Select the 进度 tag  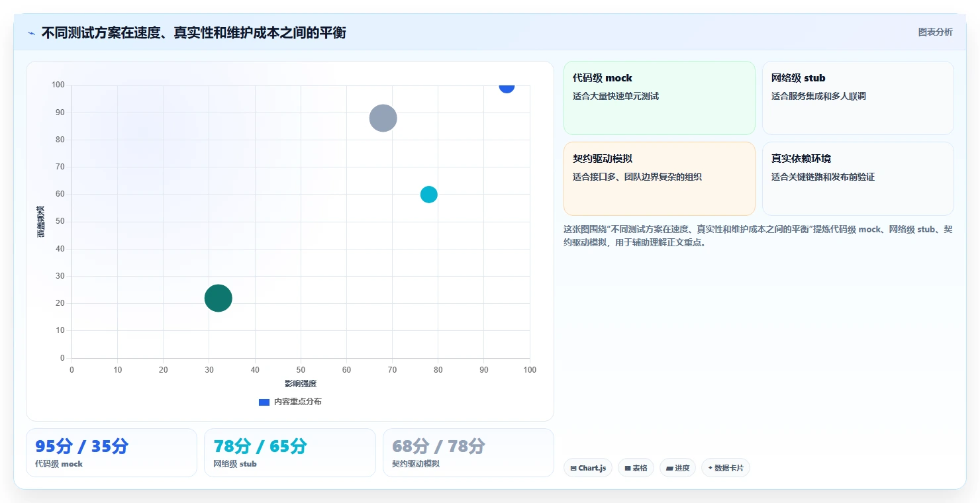click(677, 468)
